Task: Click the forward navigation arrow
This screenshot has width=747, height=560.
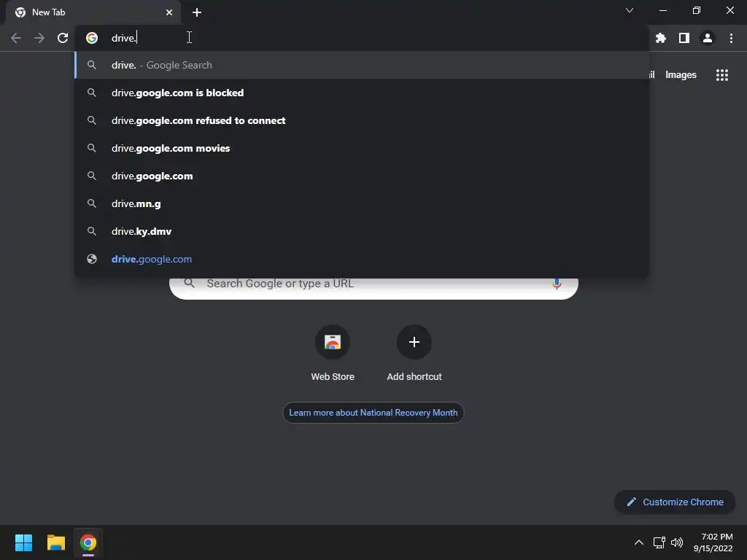Action: 39,38
